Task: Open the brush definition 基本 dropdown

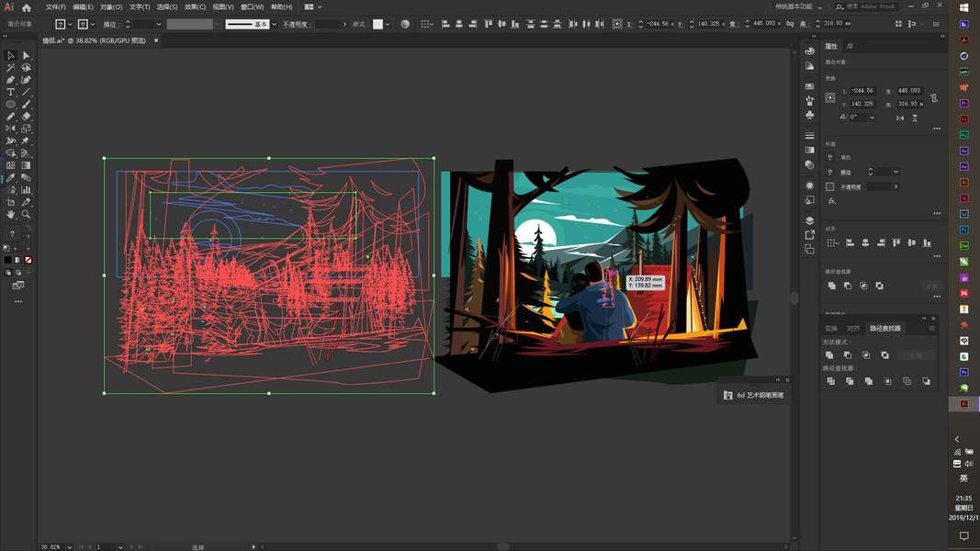Action: coord(274,25)
